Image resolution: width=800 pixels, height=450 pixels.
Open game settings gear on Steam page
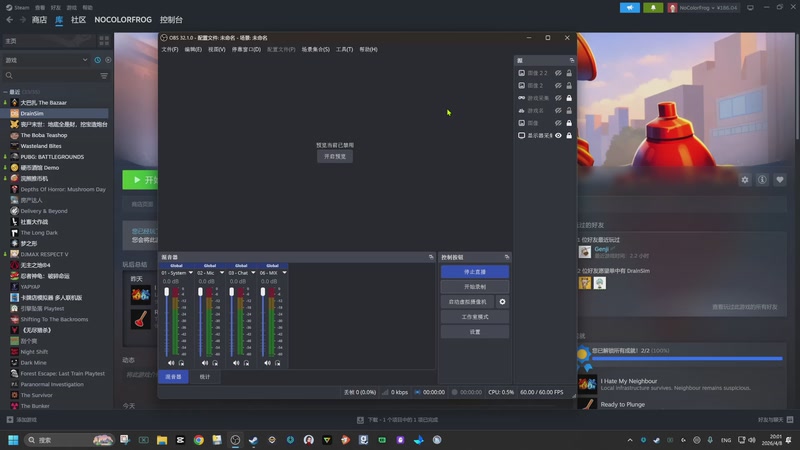[x=745, y=180]
